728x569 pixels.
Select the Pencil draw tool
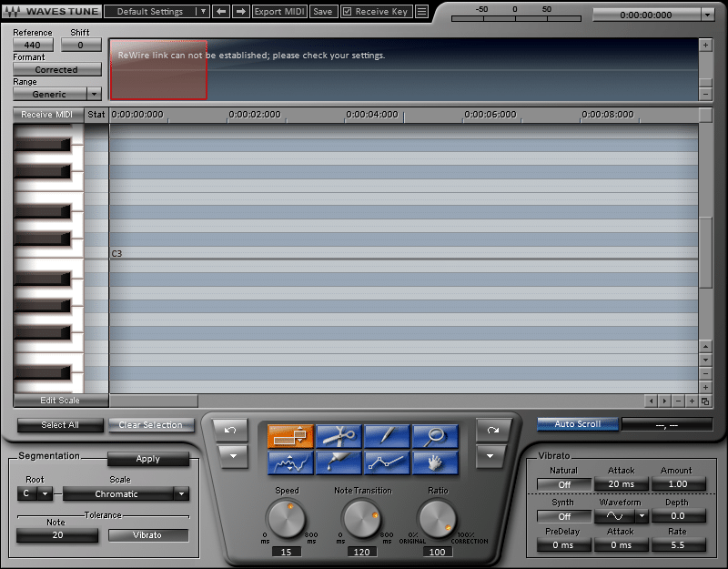pos(387,436)
